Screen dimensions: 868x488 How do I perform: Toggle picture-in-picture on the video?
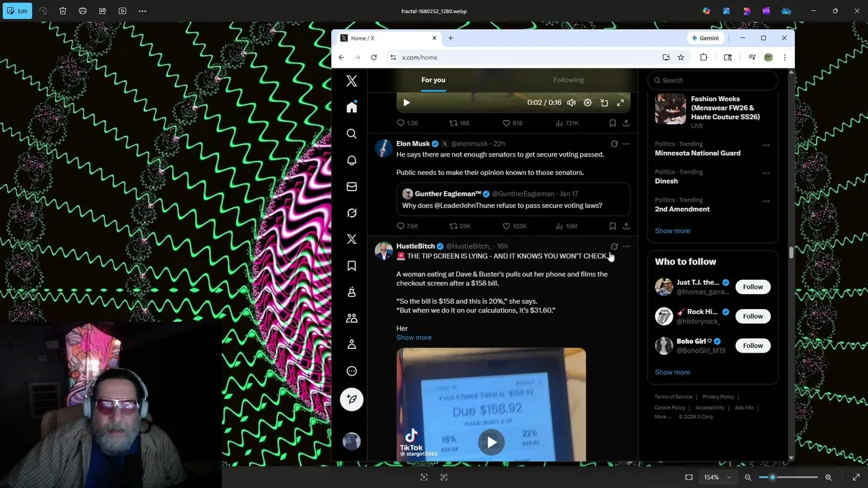604,102
